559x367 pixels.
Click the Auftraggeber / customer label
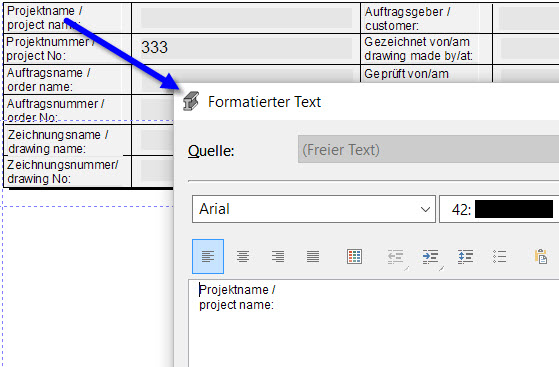pos(407,19)
